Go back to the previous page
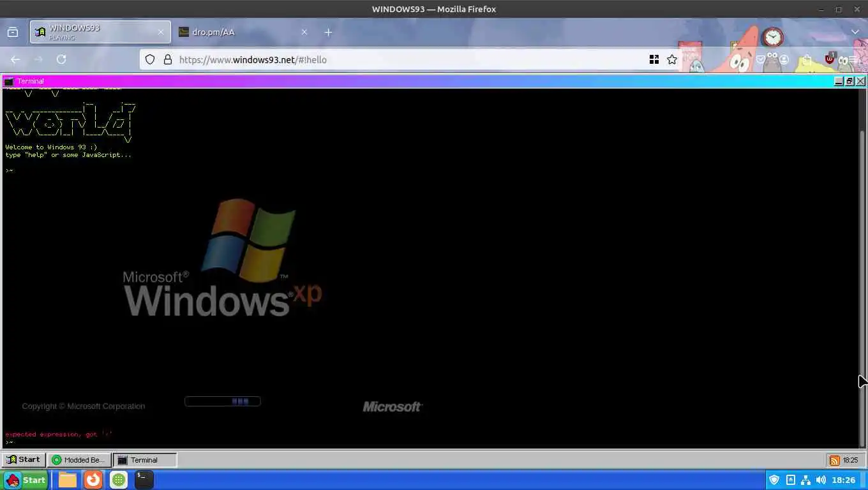Image resolution: width=868 pixels, height=490 pixels. pos(15,59)
